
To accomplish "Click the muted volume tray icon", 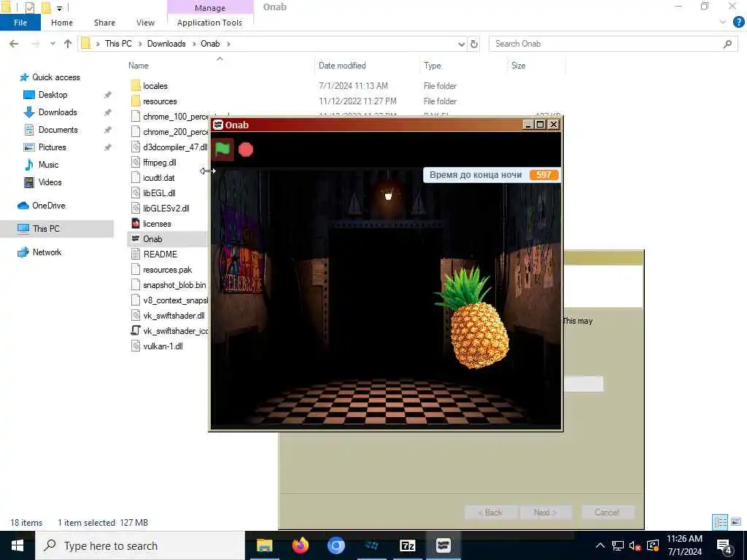I will tap(635, 545).
